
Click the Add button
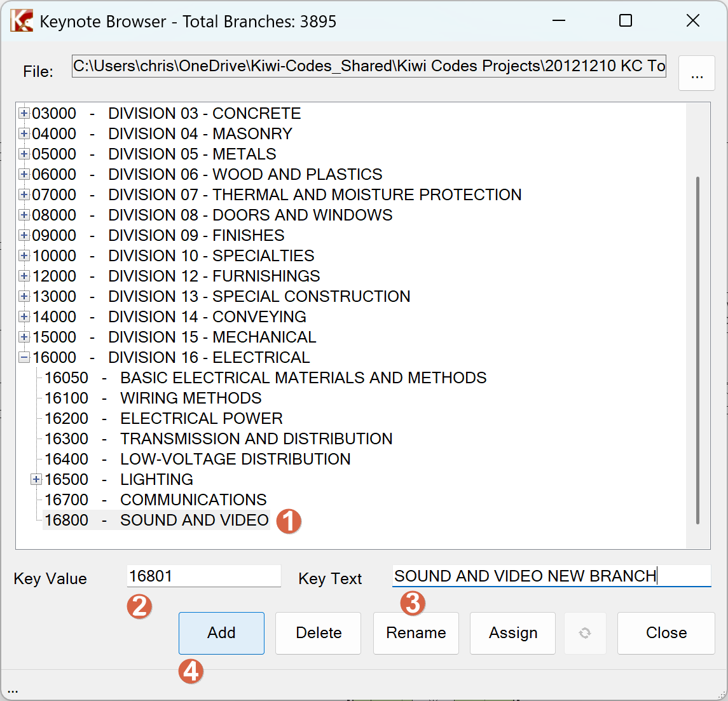click(x=221, y=633)
